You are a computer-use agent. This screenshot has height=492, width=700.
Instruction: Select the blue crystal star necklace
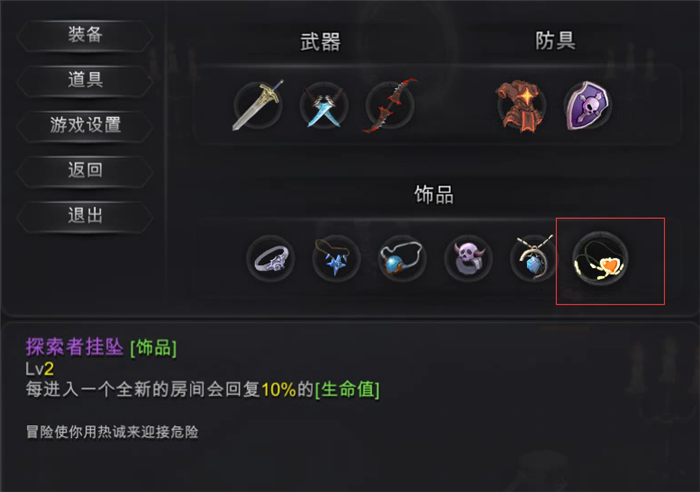click(x=336, y=259)
